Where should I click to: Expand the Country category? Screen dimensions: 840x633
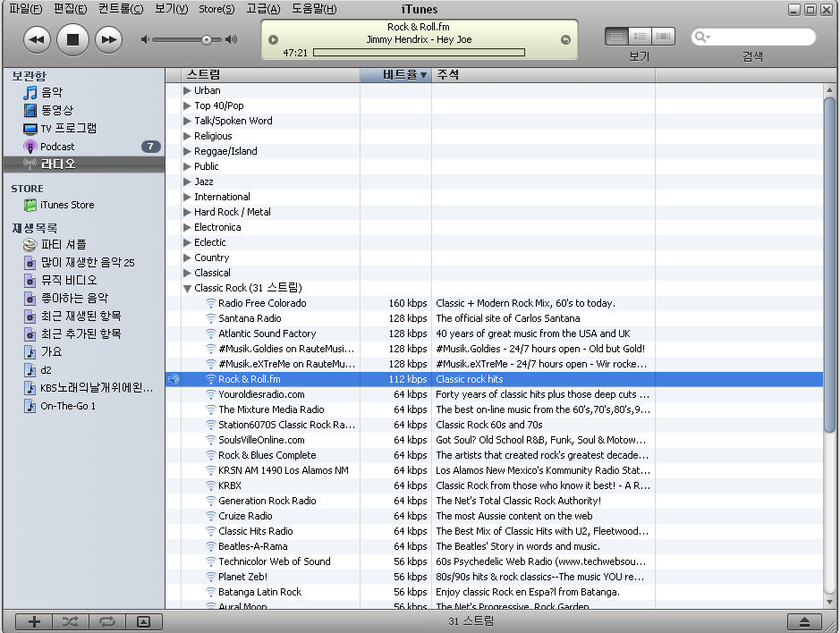pyautogui.click(x=187, y=257)
